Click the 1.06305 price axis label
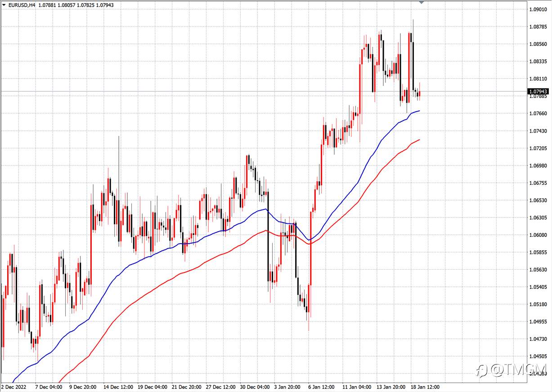 (539, 218)
